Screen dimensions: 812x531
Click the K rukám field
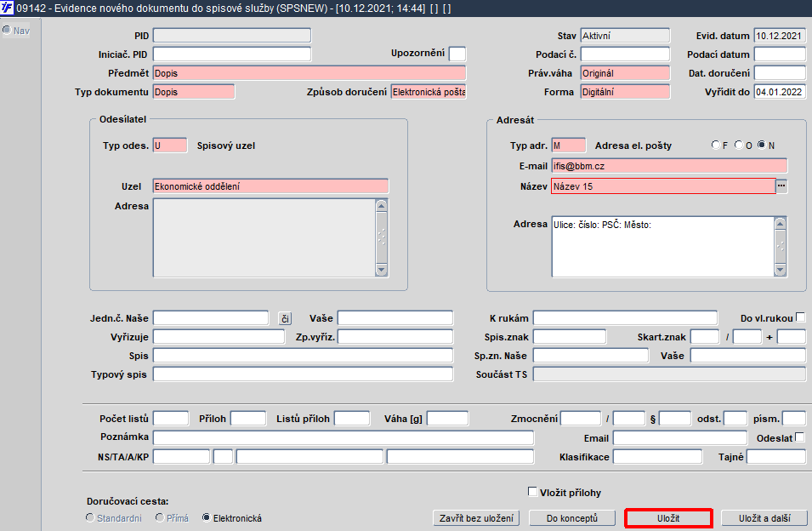(x=625, y=317)
